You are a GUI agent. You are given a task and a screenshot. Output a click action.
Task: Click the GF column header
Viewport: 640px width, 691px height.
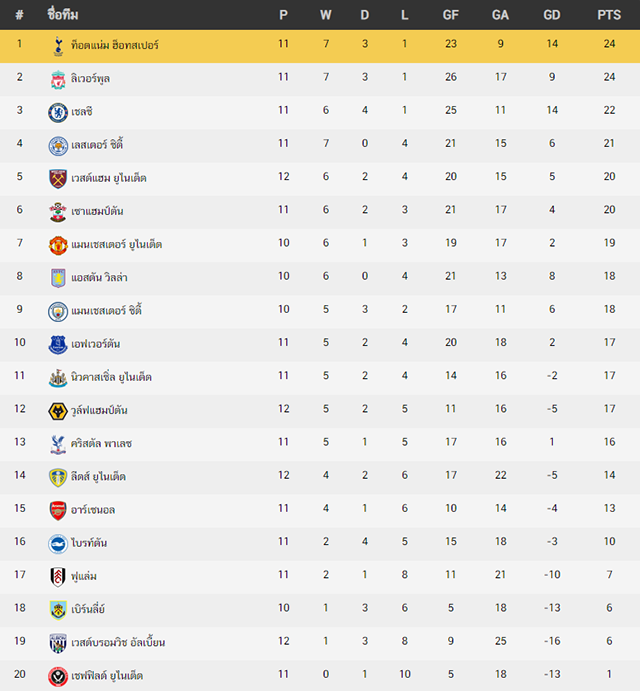pyautogui.click(x=450, y=15)
